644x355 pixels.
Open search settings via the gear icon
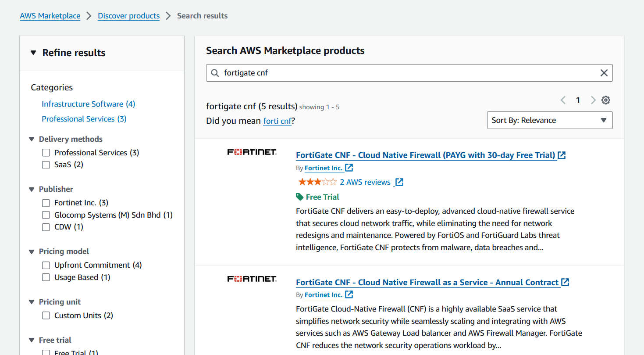[x=605, y=100]
